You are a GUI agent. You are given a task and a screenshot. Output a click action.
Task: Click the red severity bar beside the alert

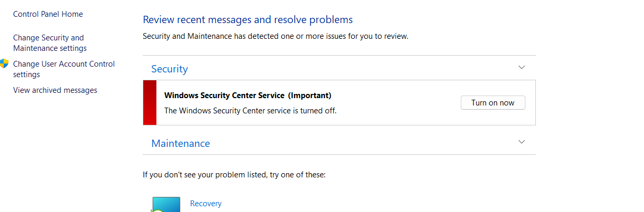[x=150, y=103]
